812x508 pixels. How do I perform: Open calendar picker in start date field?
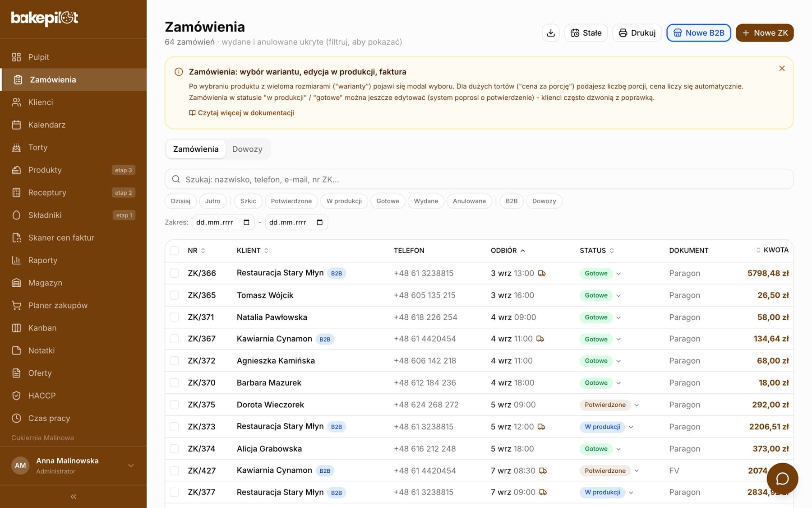pos(246,222)
